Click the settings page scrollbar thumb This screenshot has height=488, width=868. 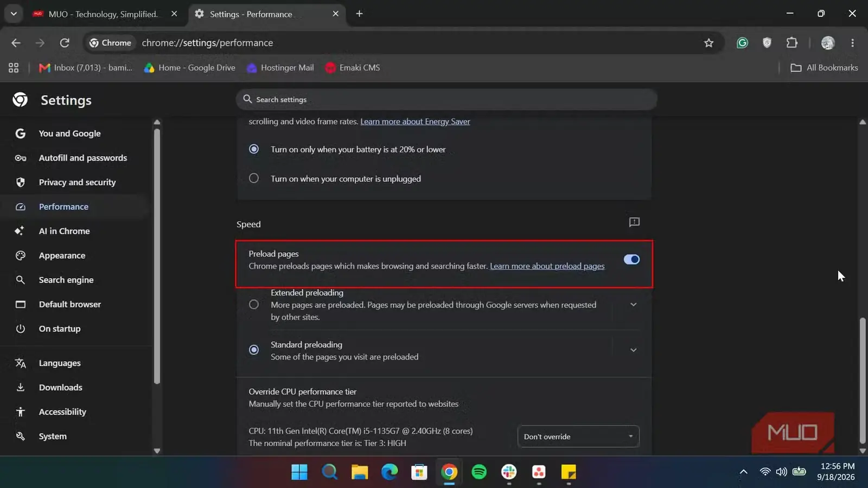(x=863, y=381)
